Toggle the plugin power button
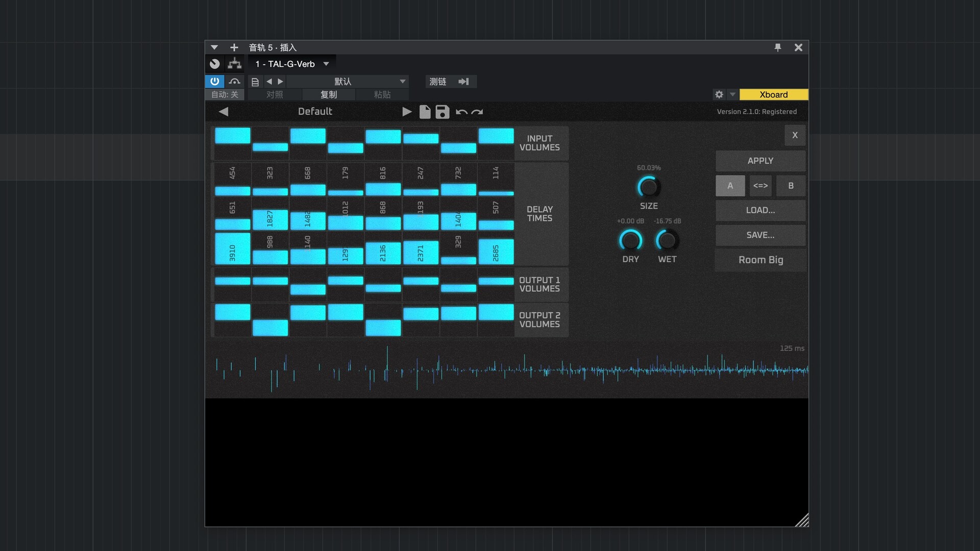 click(x=214, y=81)
